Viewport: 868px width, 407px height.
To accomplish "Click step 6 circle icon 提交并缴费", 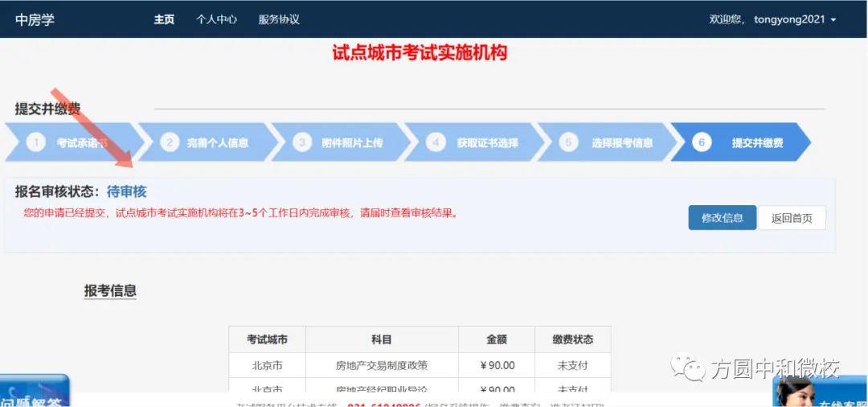I will pos(701,142).
